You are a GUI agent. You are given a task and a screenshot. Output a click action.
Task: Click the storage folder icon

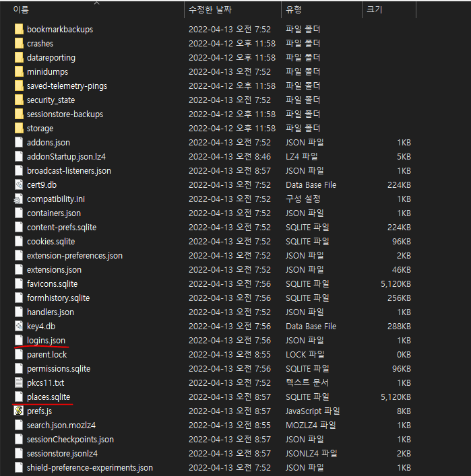tap(19, 128)
